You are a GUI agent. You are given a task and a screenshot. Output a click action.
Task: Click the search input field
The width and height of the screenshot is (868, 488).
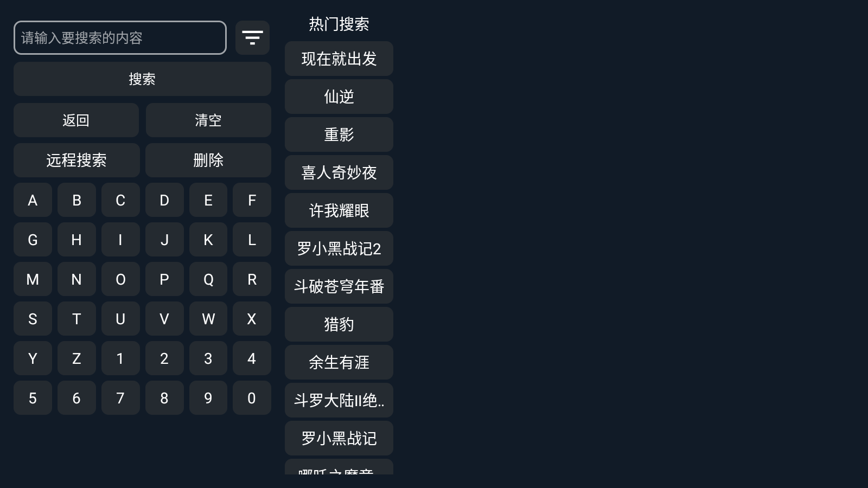pos(120,37)
